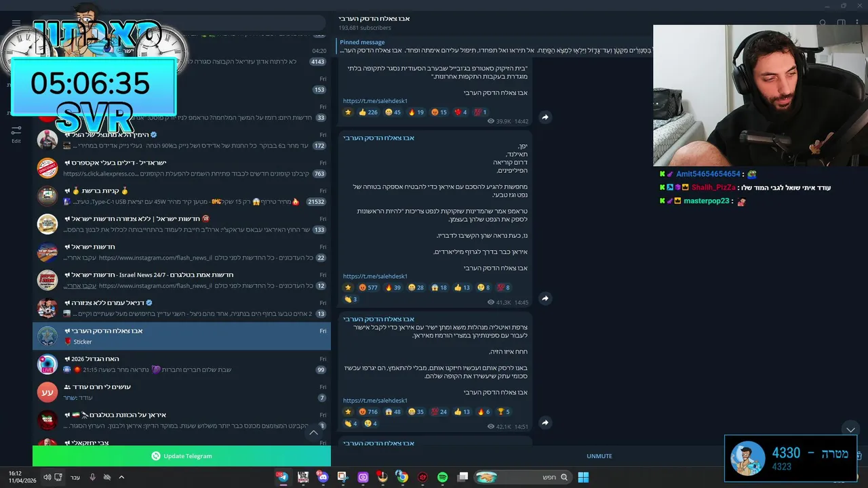The height and width of the screenshot is (488, 868).
Task: Click the microphone icon in system tray
Action: 92,477
